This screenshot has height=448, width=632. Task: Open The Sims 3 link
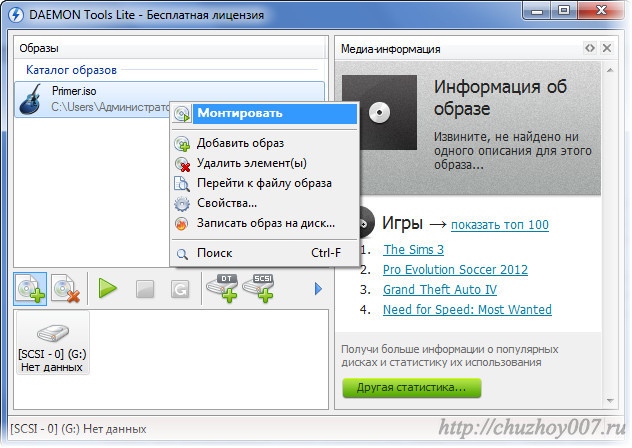tap(414, 250)
